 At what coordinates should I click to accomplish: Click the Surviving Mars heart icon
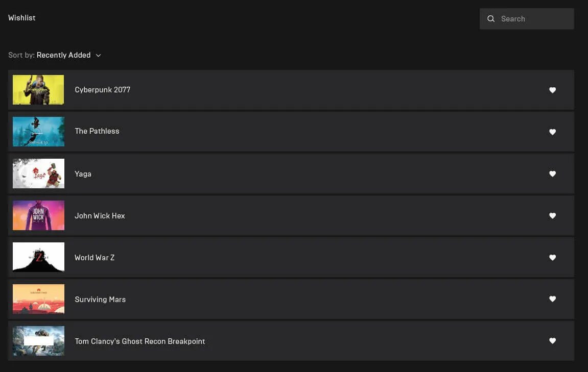(x=552, y=299)
